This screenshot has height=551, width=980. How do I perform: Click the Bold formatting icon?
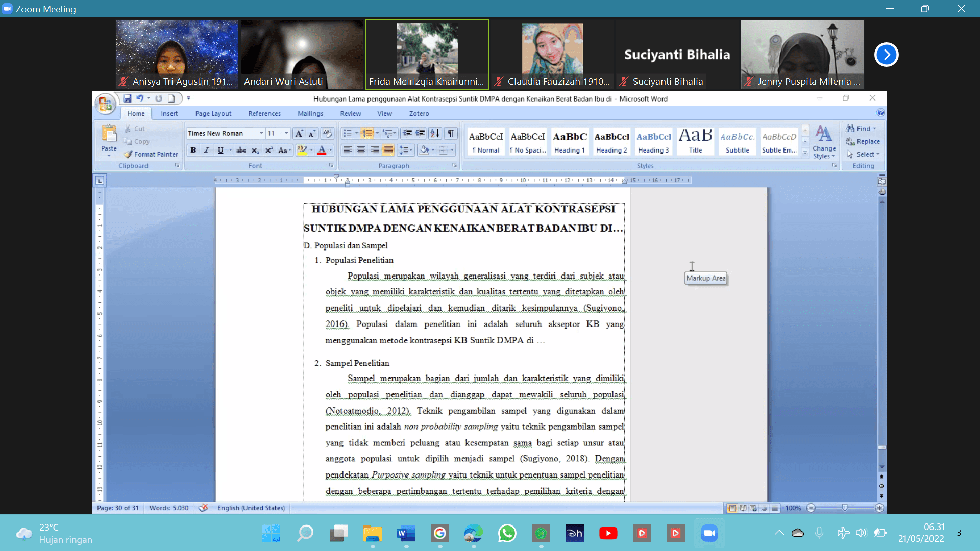[192, 149]
